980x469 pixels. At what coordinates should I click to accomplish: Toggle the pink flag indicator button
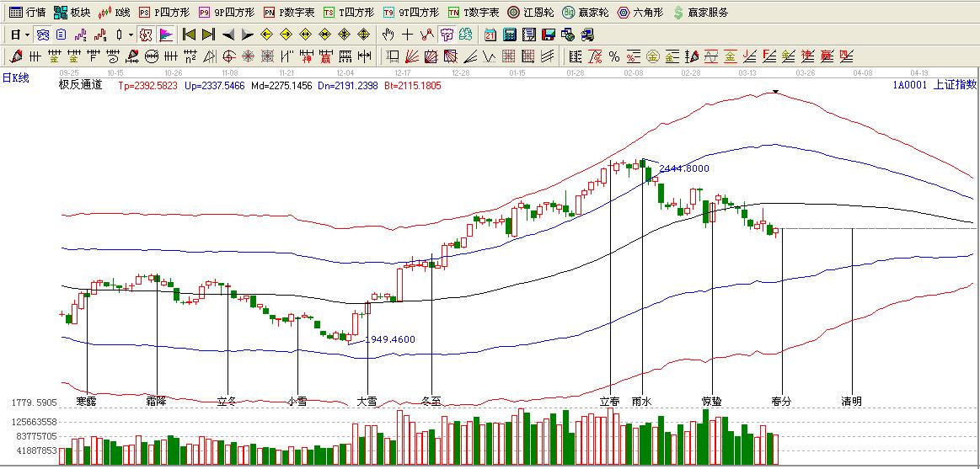[166, 35]
